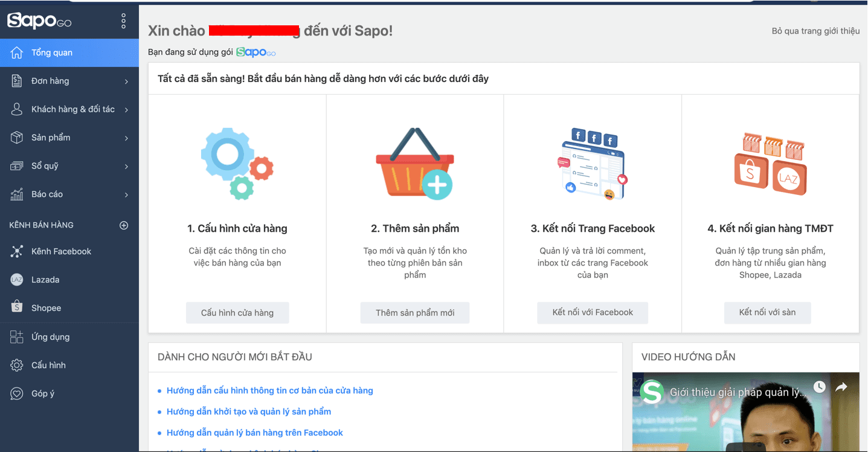Image resolution: width=868 pixels, height=452 pixels.
Task: Open Ứng dụng menu item
Action: 69,337
